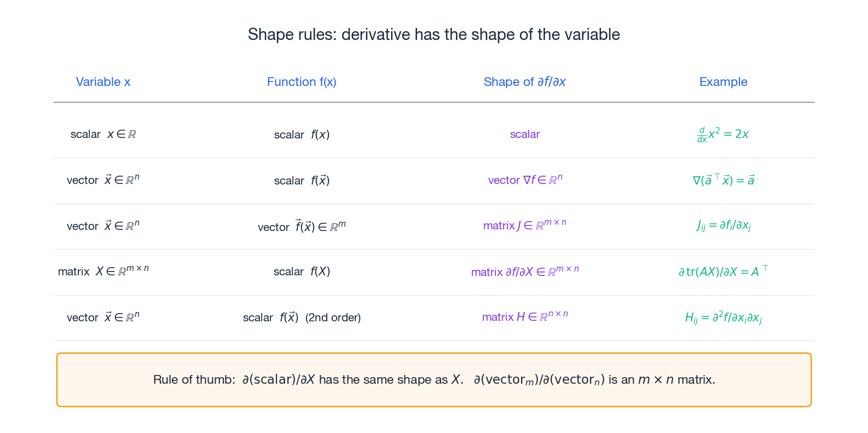Click the gradient 'vector ∇f ∈ ℝⁿ' cell

coord(525,180)
